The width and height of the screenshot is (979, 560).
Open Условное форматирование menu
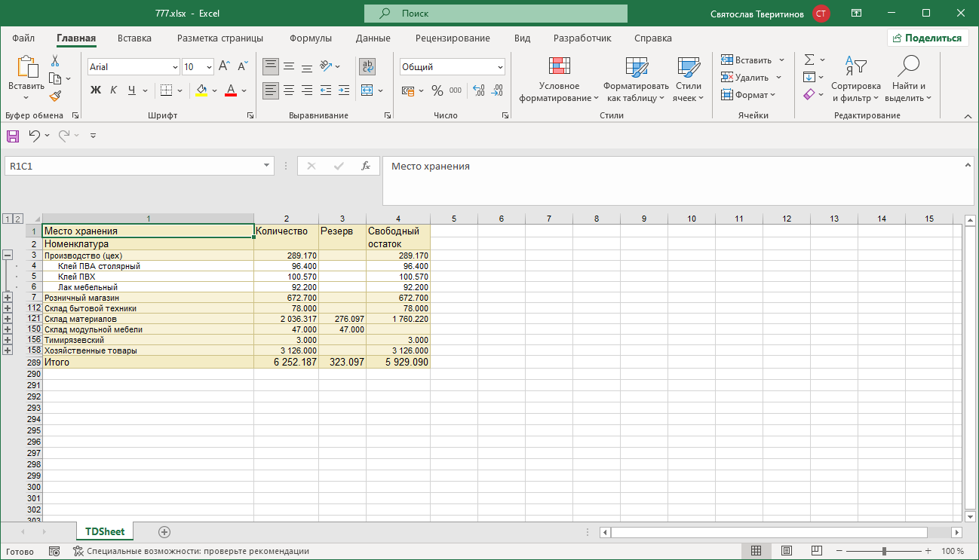tap(559, 79)
